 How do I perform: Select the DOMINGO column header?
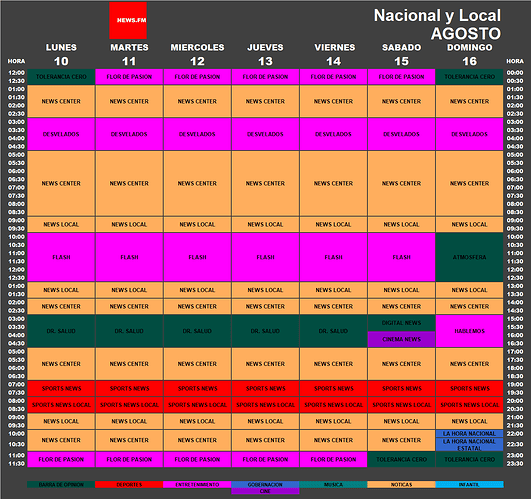click(x=470, y=47)
